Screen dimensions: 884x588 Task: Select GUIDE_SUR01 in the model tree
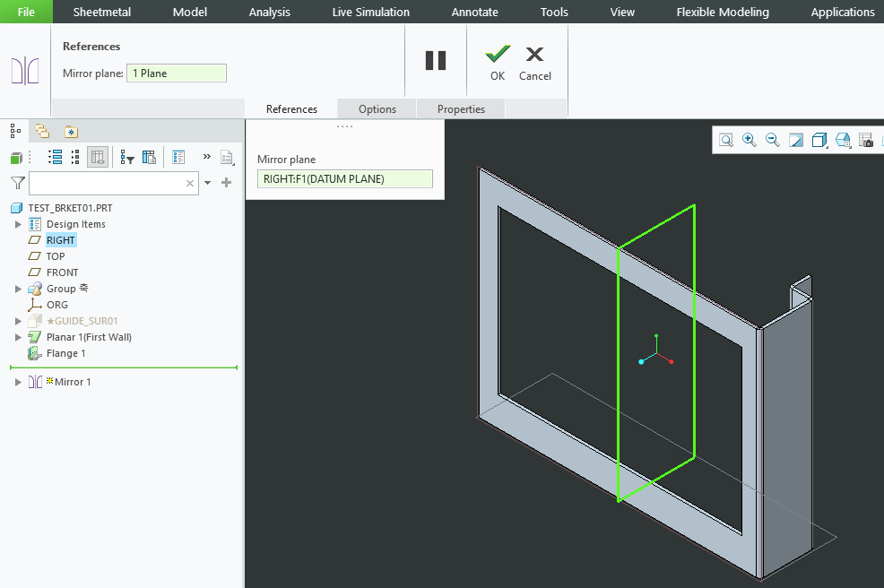pos(82,322)
